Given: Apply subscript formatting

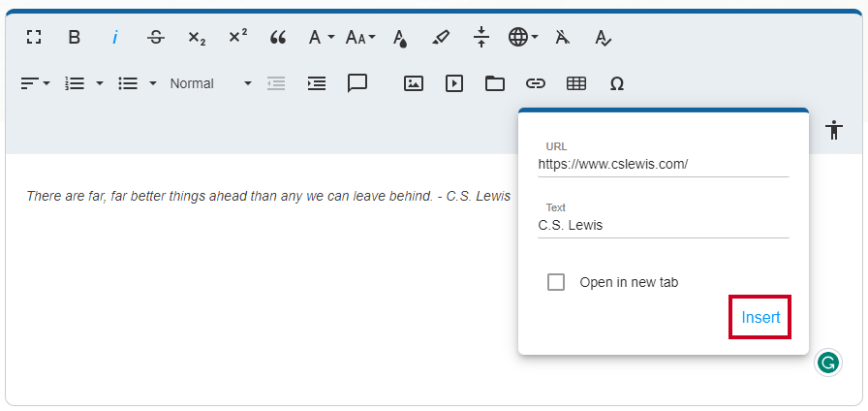Looking at the screenshot, I should tap(197, 38).
